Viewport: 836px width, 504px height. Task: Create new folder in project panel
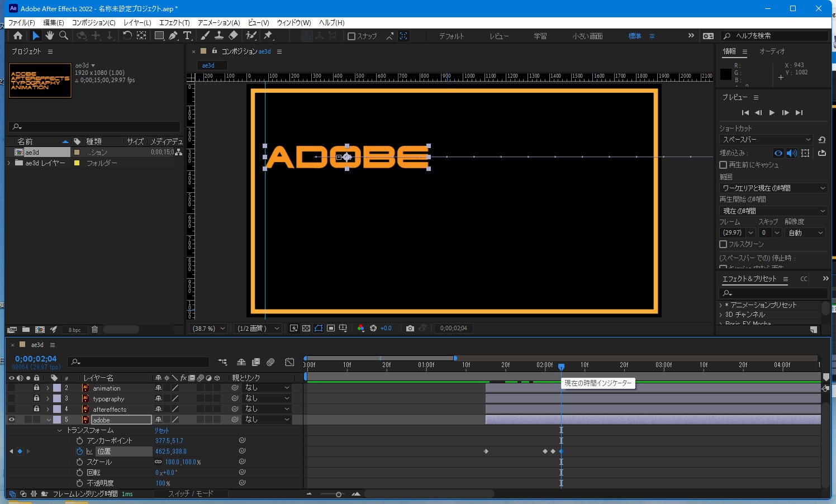tap(26, 330)
